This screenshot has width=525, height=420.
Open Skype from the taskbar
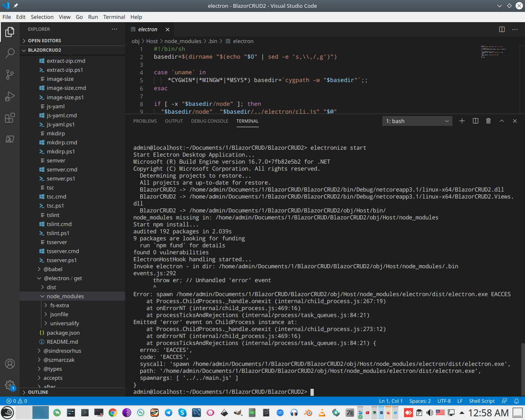click(x=183, y=413)
